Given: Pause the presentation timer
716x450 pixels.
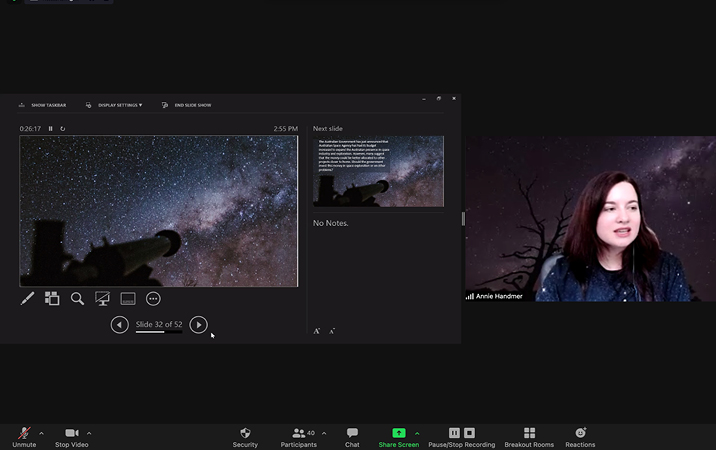Looking at the screenshot, I should [x=51, y=129].
